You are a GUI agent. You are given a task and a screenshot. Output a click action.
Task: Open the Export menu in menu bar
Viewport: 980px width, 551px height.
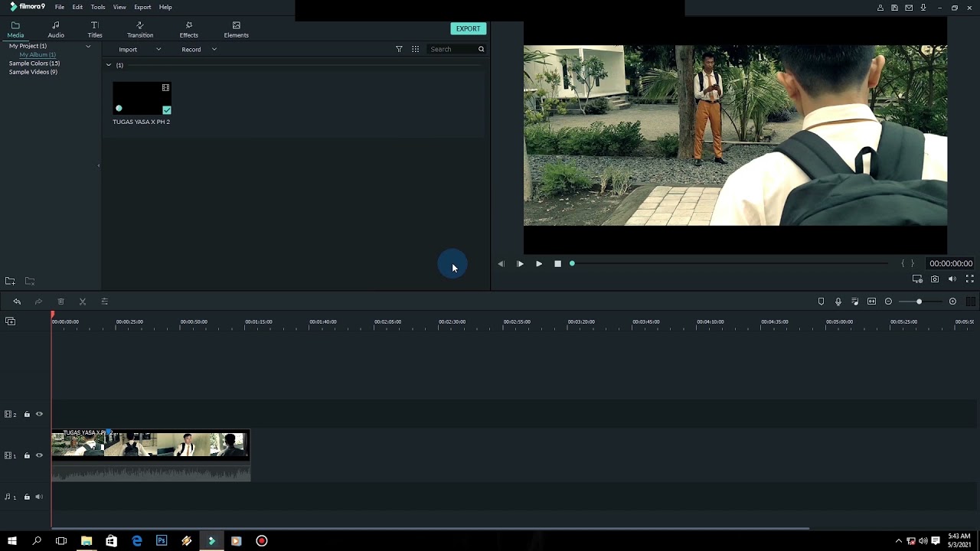pos(142,7)
